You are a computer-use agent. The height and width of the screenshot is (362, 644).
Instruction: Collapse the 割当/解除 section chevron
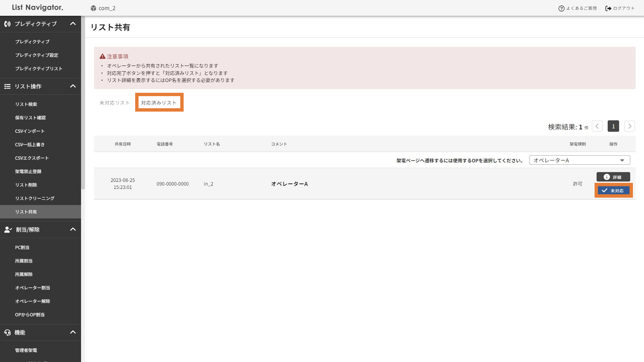pyautogui.click(x=73, y=230)
